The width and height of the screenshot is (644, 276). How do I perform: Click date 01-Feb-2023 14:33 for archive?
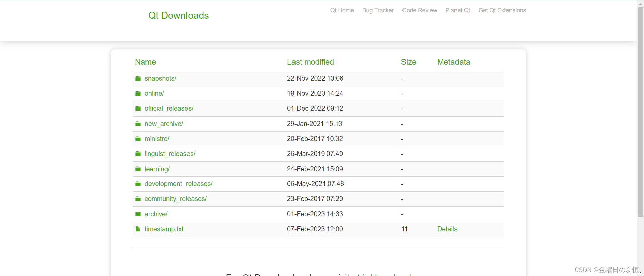tap(315, 214)
